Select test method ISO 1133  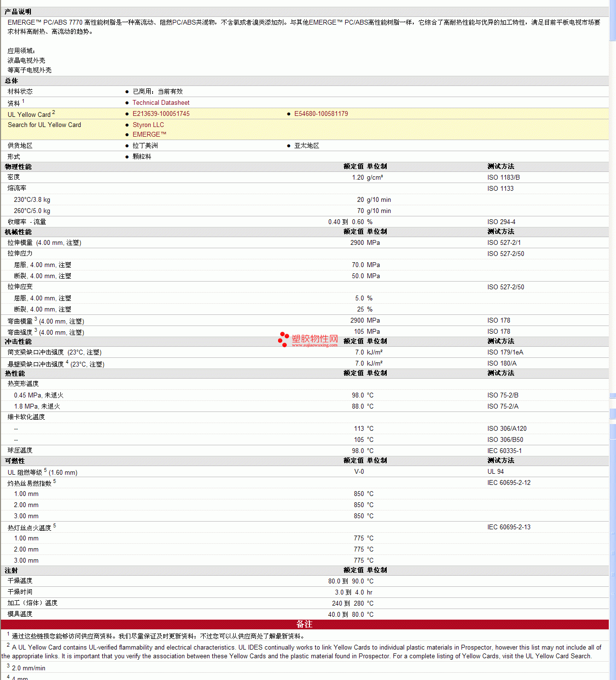point(500,188)
